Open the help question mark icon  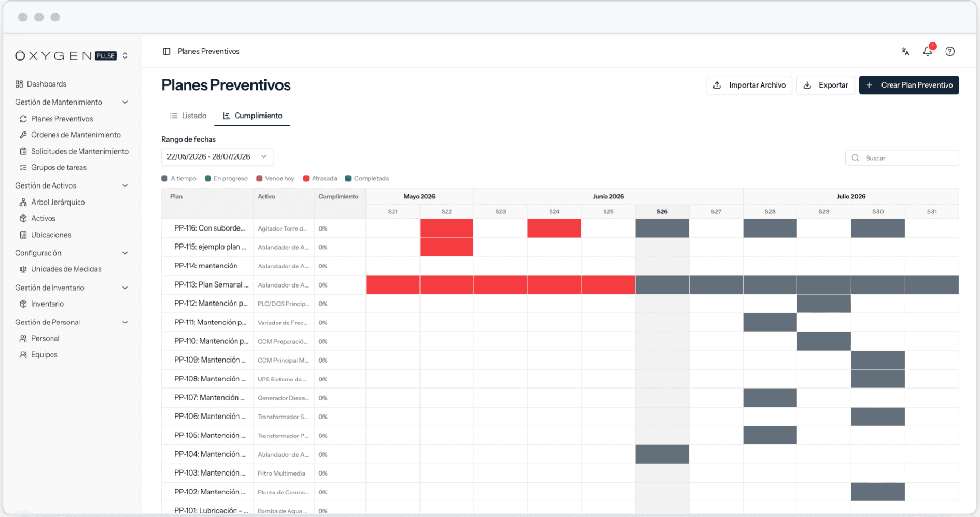point(950,51)
